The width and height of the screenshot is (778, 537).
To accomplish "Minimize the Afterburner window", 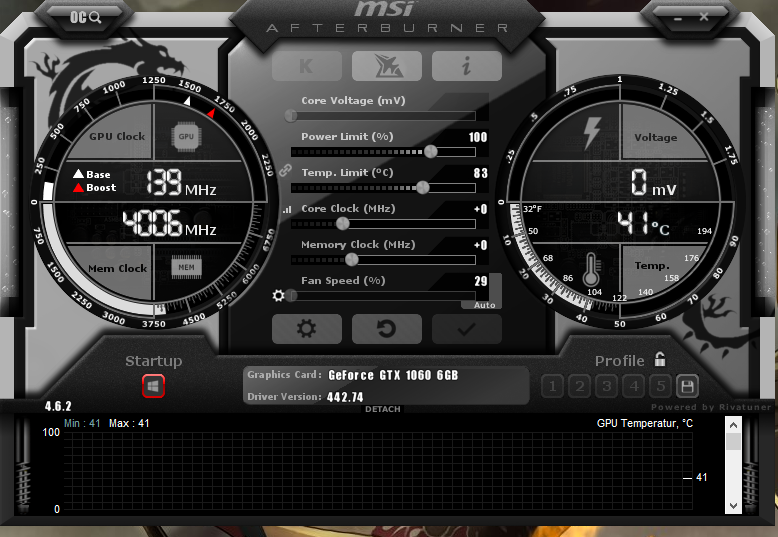I will [678, 19].
